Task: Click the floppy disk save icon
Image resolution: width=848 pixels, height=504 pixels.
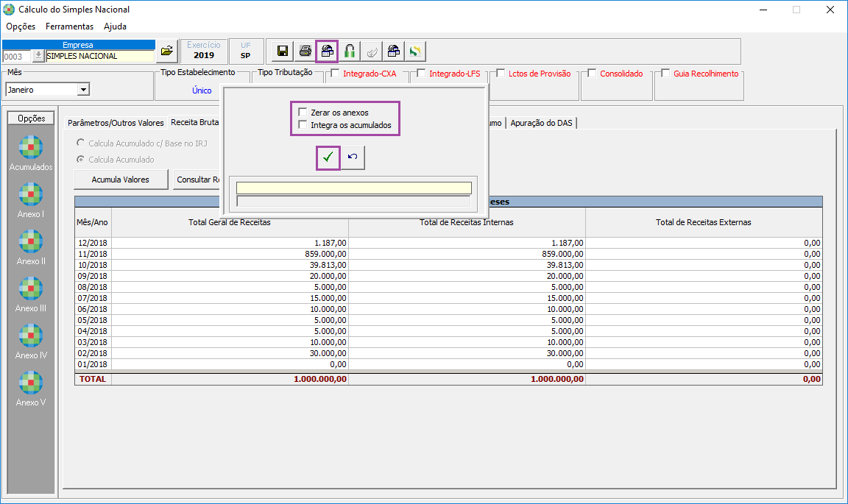Action: point(283,52)
